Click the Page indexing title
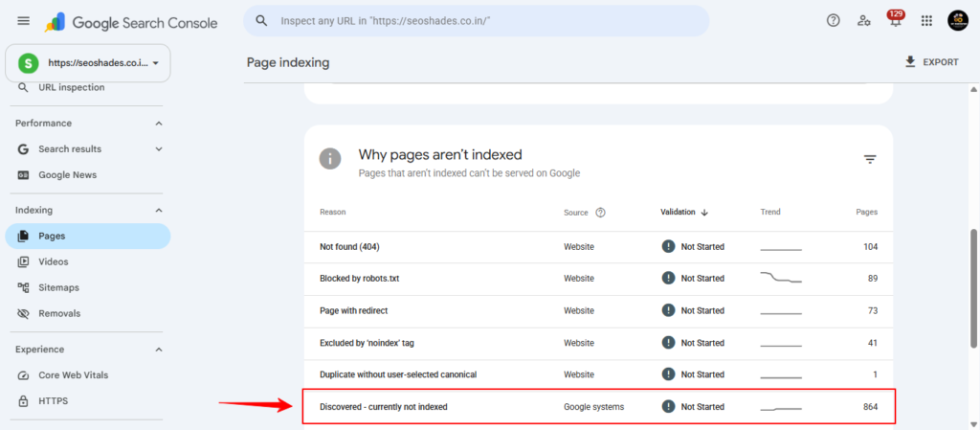The height and width of the screenshot is (430, 980). pyautogui.click(x=288, y=62)
